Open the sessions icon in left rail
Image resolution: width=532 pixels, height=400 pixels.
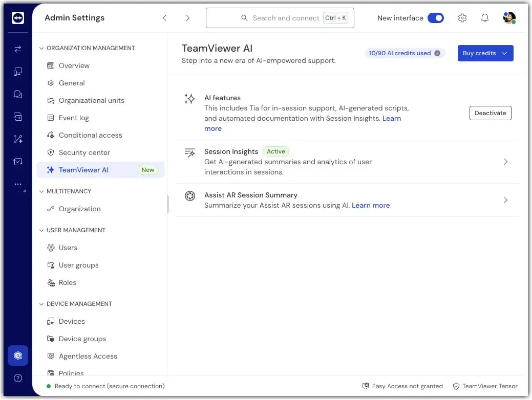click(17, 117)
